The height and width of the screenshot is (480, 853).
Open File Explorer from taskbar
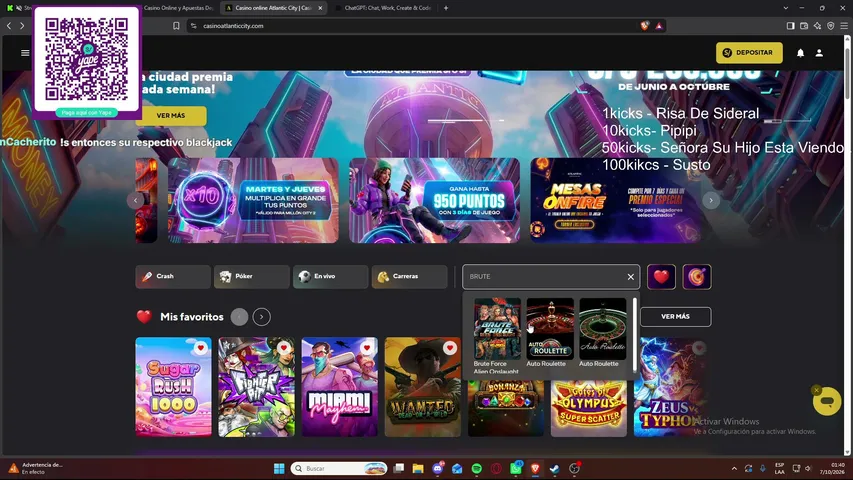coord(418,469)
